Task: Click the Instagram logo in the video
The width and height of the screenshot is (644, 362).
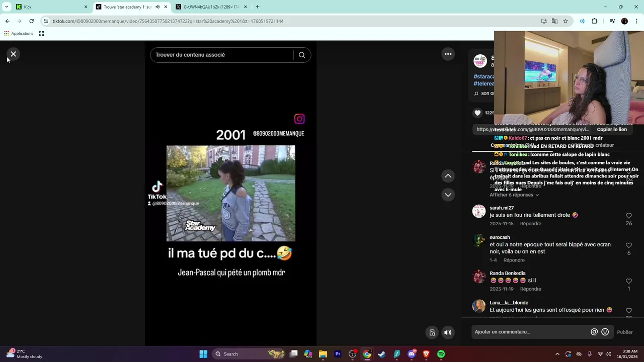Action: tap(299, 119)
